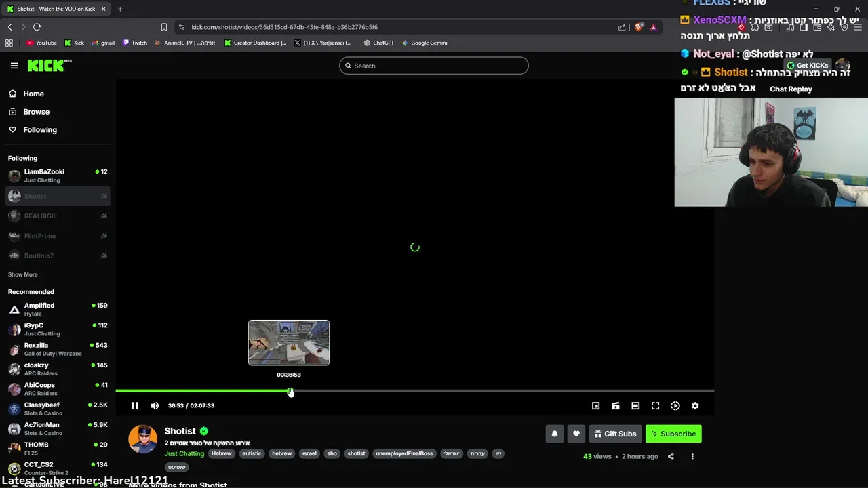Go to Following in the sidebar

[40, 129]
